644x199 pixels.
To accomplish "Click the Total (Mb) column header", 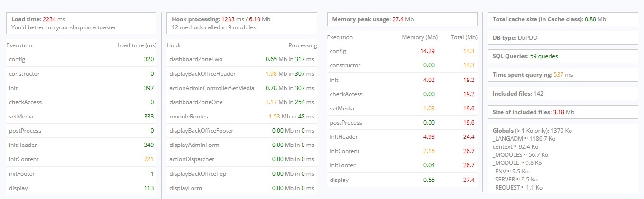I will (x=464, y=37).
